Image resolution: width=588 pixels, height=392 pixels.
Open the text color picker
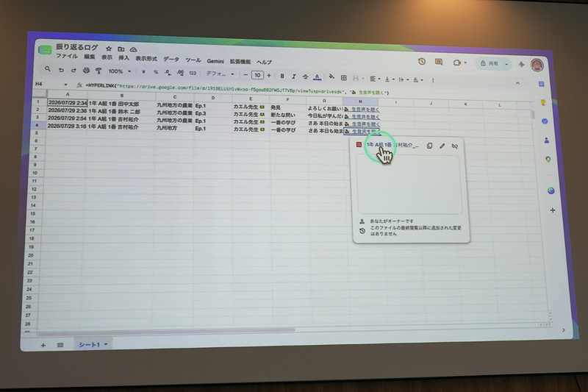tap(318, 77)
